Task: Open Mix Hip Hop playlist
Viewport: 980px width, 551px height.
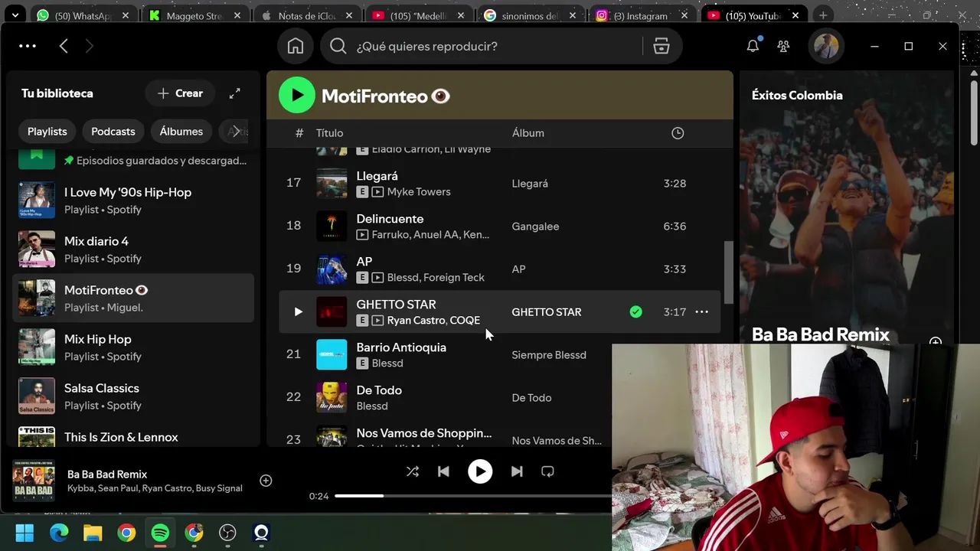Action: click(x=133, y=347)
